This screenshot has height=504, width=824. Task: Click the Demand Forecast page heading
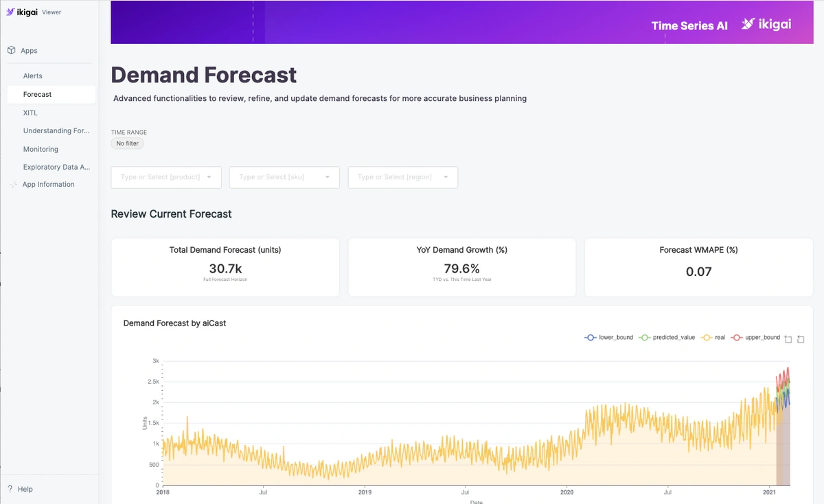[x=204, y=75]
